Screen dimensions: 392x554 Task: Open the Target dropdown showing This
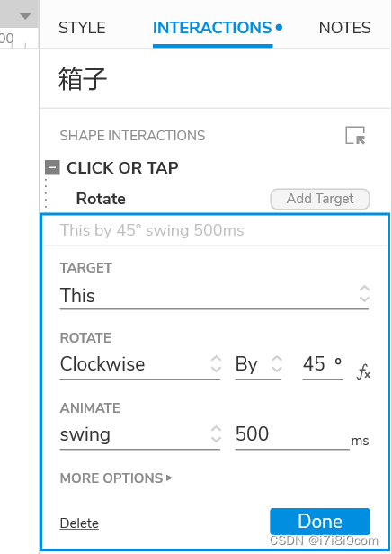click(214, 295)
